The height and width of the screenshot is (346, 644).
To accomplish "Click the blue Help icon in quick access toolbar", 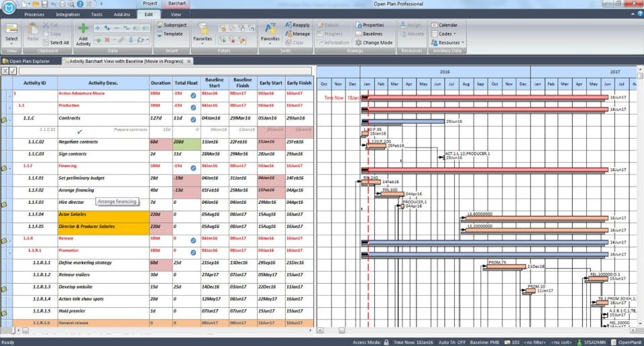I will click(x=80, y=4).
